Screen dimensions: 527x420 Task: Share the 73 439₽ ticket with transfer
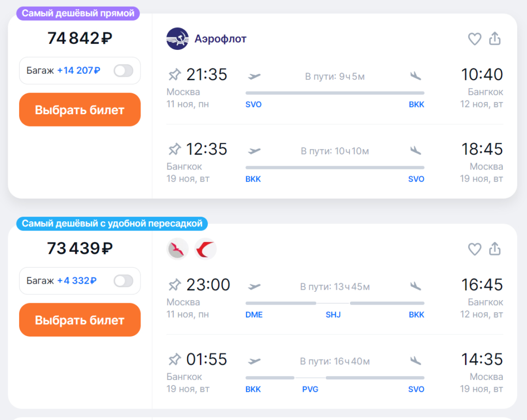(495, 249)
